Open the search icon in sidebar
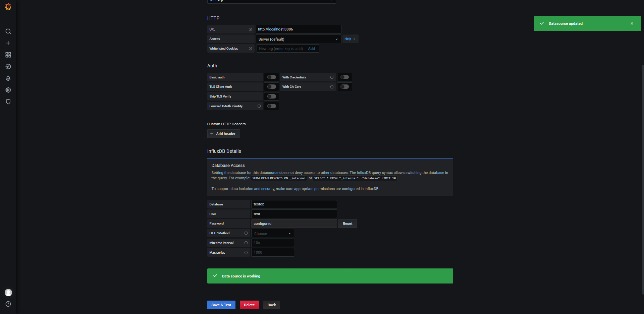Viewport: 644px width, 314px height. point(8,32)
